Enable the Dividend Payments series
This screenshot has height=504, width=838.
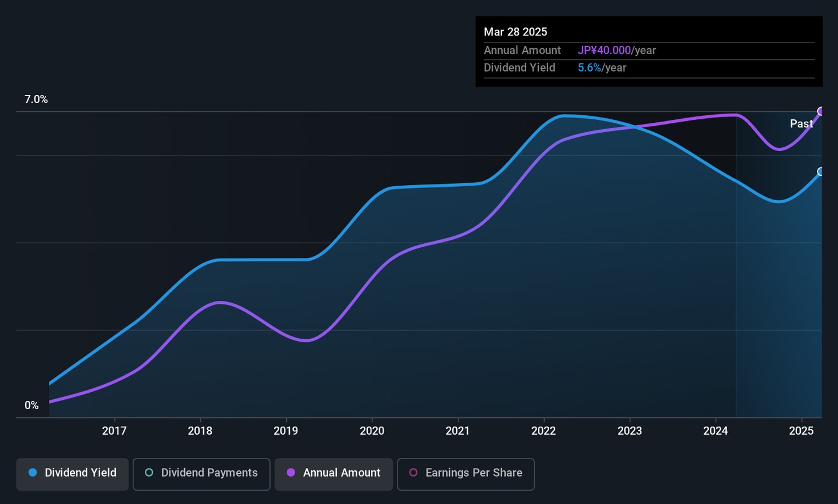point(201,474)
